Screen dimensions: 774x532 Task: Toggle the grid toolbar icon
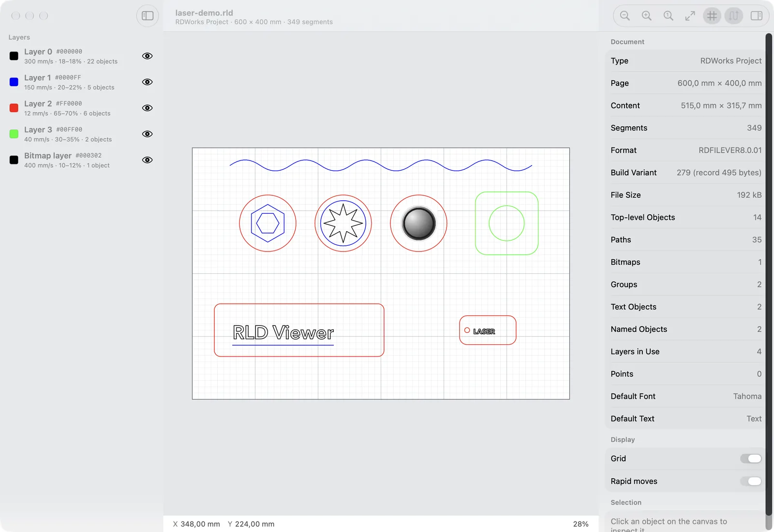pyautogui.click(x=712, y=16)
